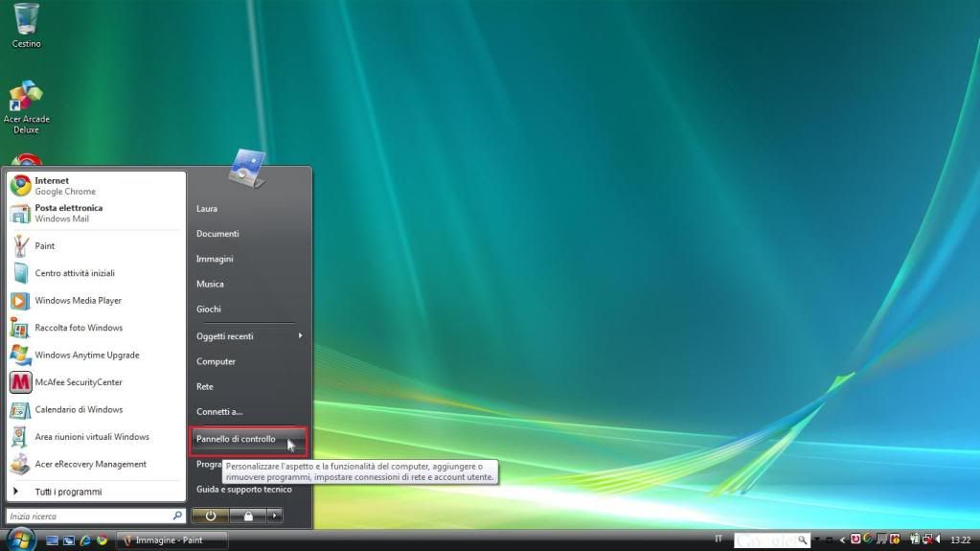Switch to Immagine - Paint taskbar button

172,540
